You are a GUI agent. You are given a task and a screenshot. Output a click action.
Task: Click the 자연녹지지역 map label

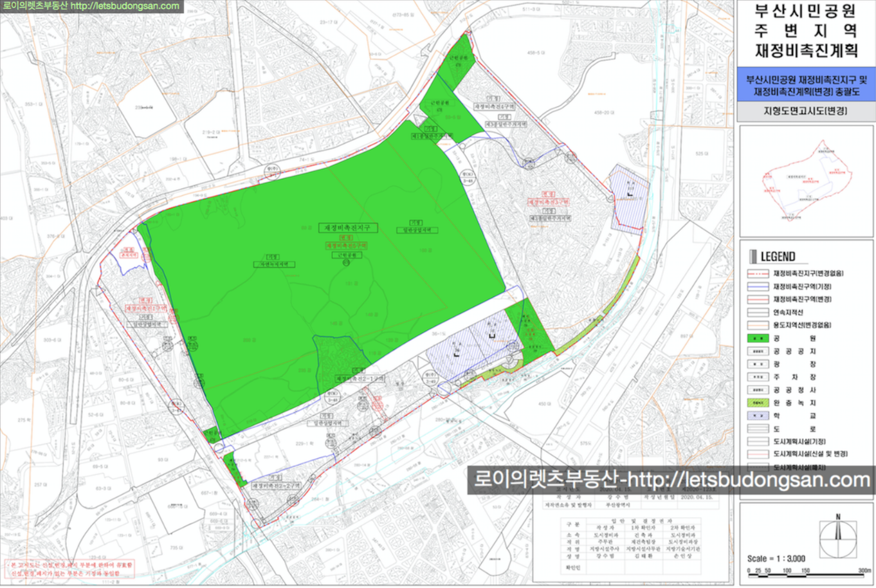coord(273,264)
